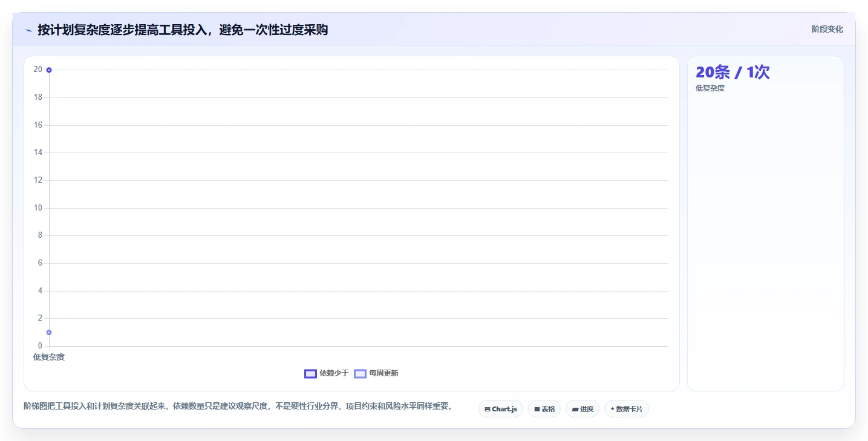
Task: Click the 阶段变化 label in header
Action: pos(827,29)
